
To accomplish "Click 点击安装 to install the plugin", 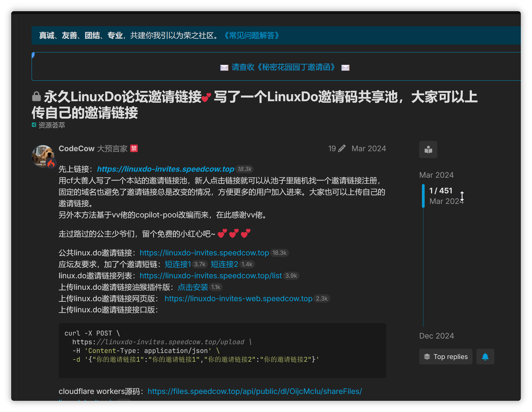I will pyautogui.click(x=192, y=287).
